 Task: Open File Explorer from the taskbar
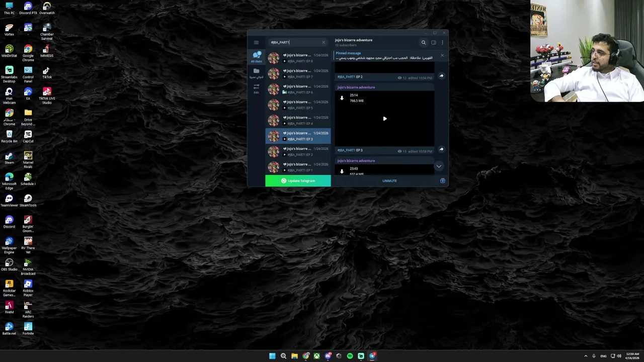(294, 356)
